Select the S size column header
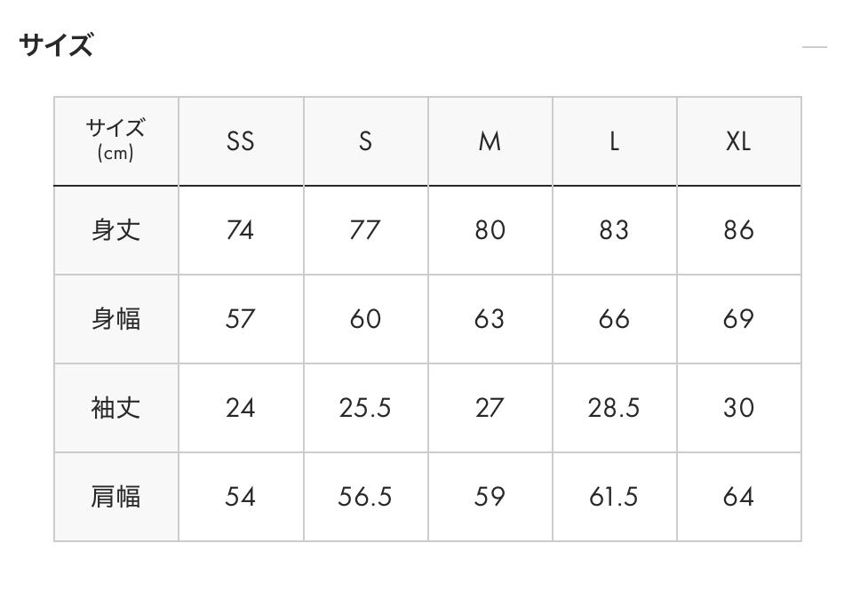868x607 pixels. [365, 141]
